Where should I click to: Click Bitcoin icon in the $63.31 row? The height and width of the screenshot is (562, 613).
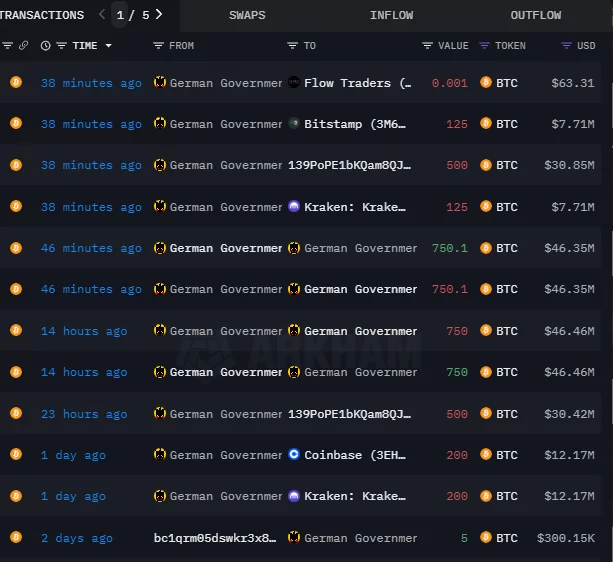[487, 83]
